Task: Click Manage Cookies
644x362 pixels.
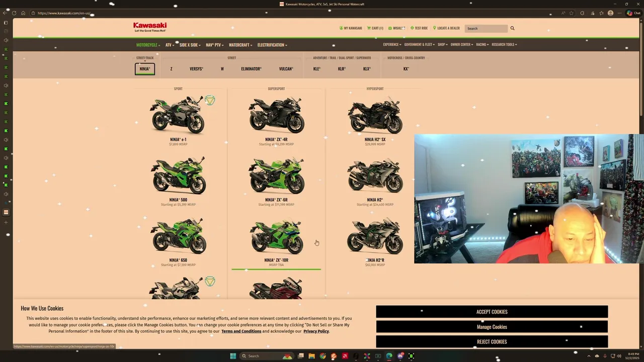Action: [x=492, y=327]
